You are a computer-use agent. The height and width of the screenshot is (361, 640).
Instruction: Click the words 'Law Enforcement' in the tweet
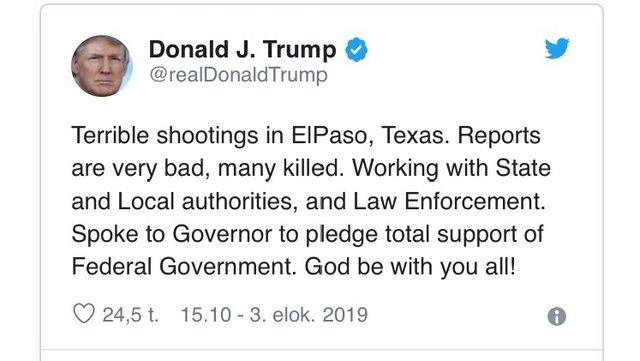(x=449, y=201)
